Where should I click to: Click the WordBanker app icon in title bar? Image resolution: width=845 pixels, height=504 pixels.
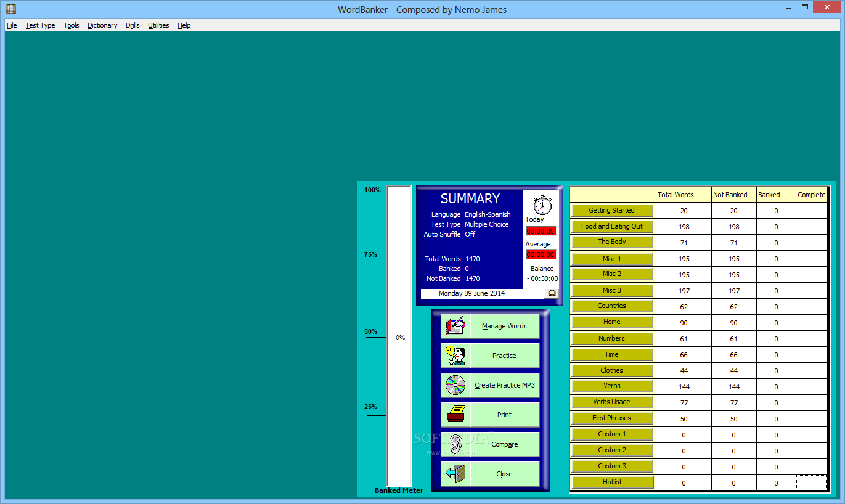point(11,9)
